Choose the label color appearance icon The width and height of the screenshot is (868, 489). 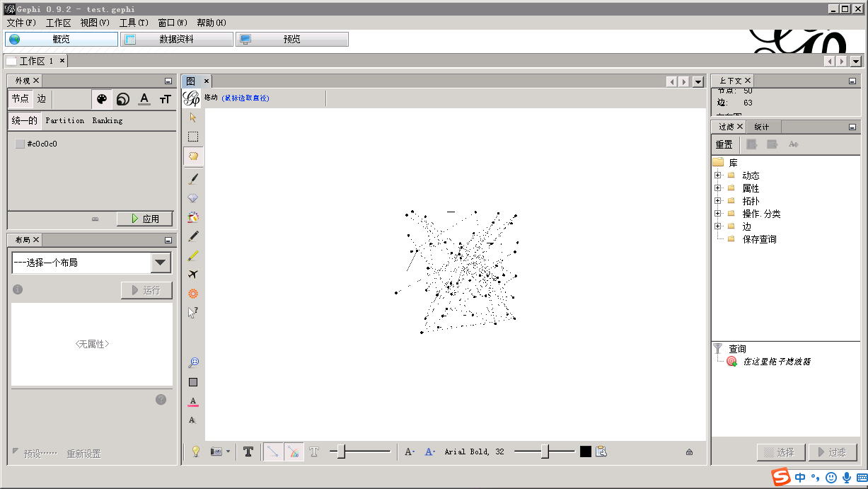pos(144,99)
